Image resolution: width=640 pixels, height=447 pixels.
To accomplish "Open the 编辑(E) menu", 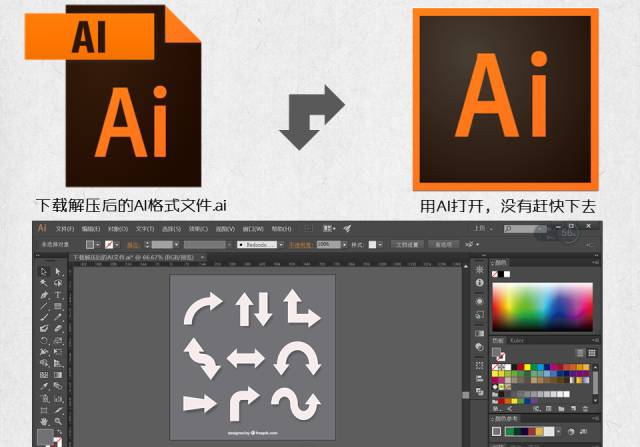I will click(91, 229).
